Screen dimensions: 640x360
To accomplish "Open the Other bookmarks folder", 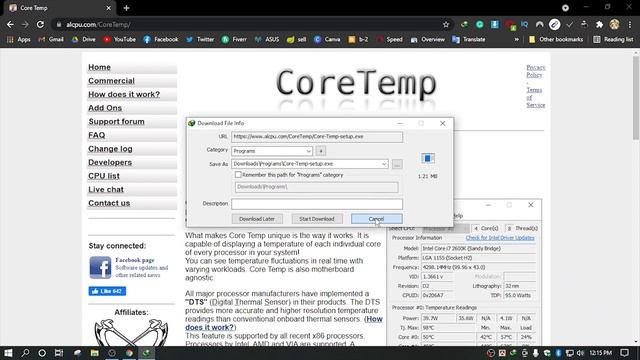I will pos(556,40).
